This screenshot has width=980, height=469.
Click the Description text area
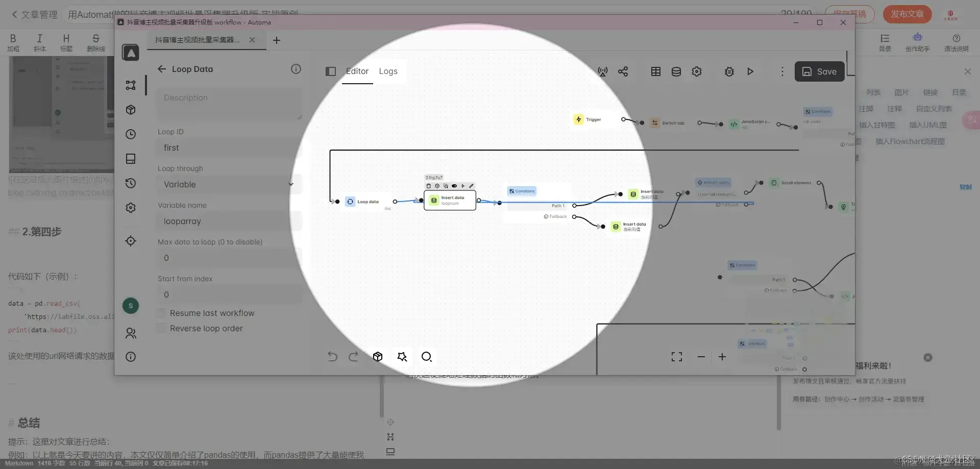229,104
